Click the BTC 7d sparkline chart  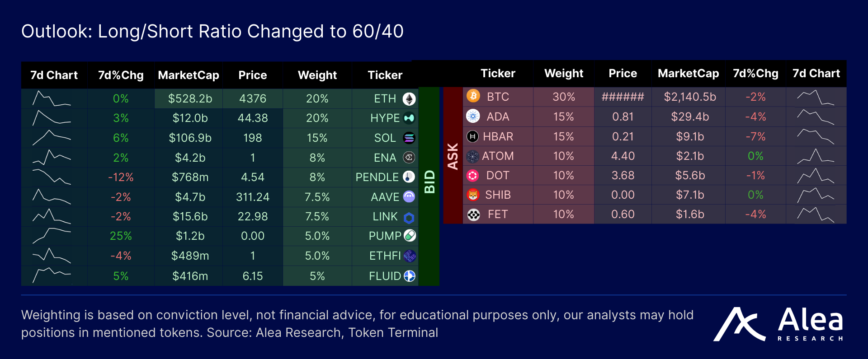816,97
